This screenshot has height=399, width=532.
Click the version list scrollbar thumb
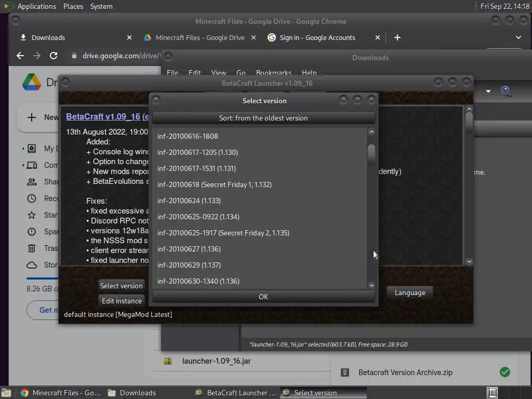pyautogui.click(x=371, y=154)
